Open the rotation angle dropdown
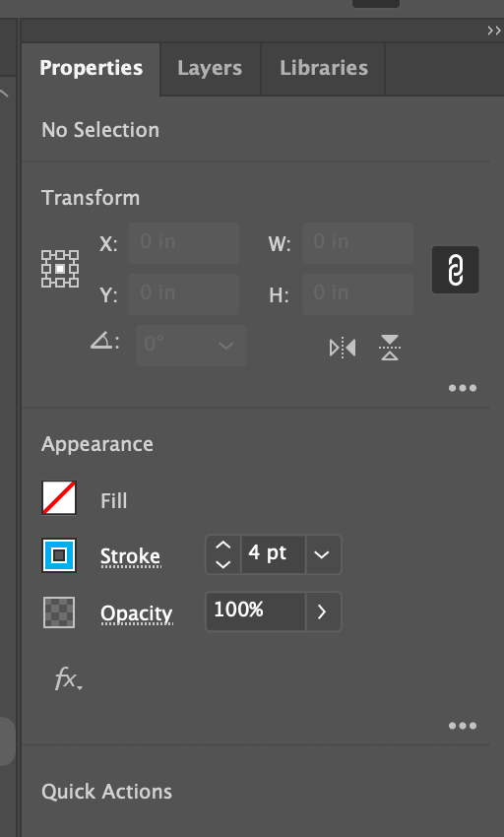This screenshot has width=504, height=837. pyautogui.click(x=225, y=346)
